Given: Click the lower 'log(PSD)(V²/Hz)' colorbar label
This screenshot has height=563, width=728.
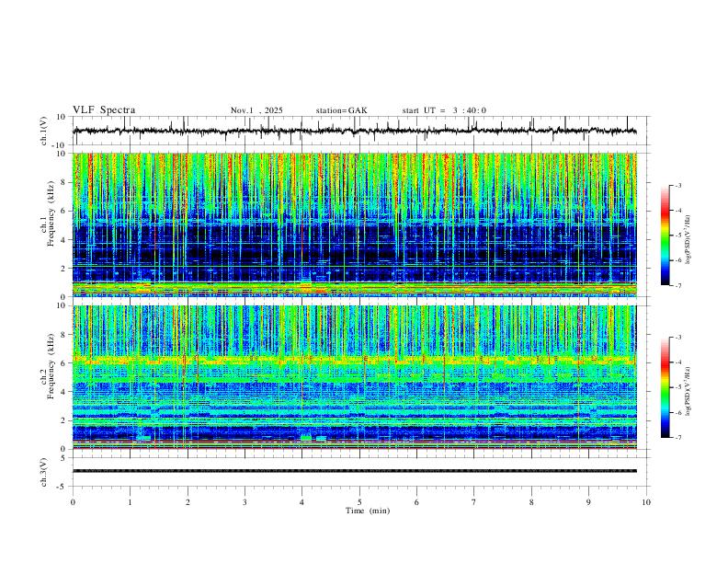Looking at the screenshot, I should [x=688, y=391].
